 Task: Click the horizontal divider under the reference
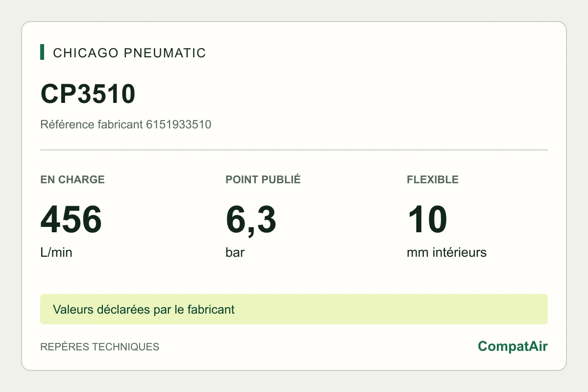pos(294,150)
